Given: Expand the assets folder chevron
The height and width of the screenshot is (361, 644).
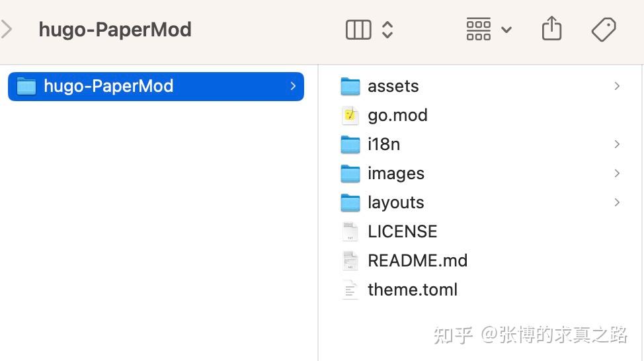Looking at the screenshot, I should pyautogui.click(x=617, y=86).
